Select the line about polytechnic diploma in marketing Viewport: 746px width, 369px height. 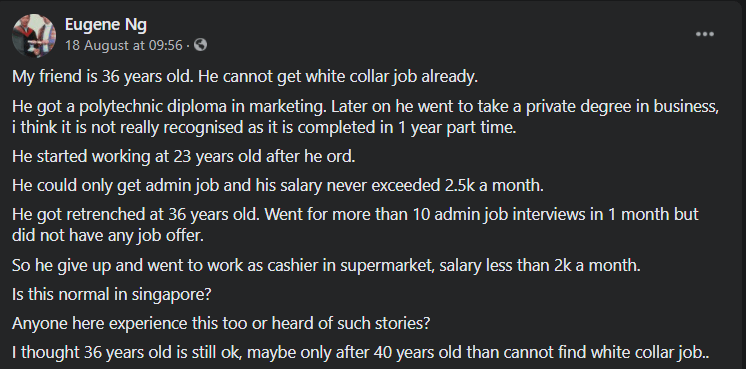tap(365, 107)
